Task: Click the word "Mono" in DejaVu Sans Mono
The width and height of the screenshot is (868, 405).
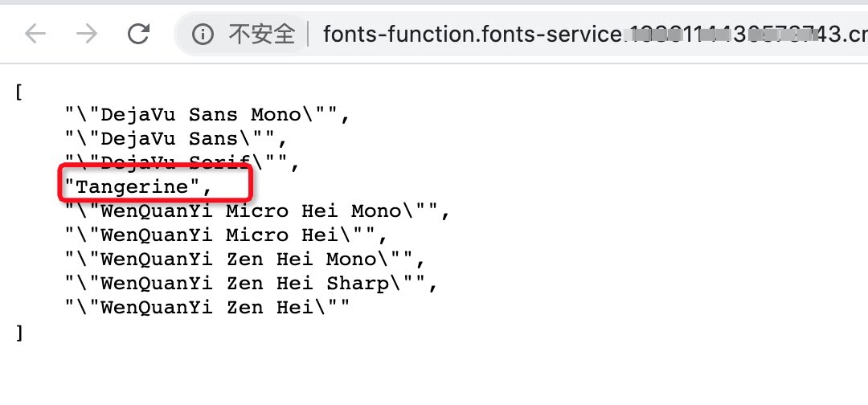Action: (x=275, y=115)
